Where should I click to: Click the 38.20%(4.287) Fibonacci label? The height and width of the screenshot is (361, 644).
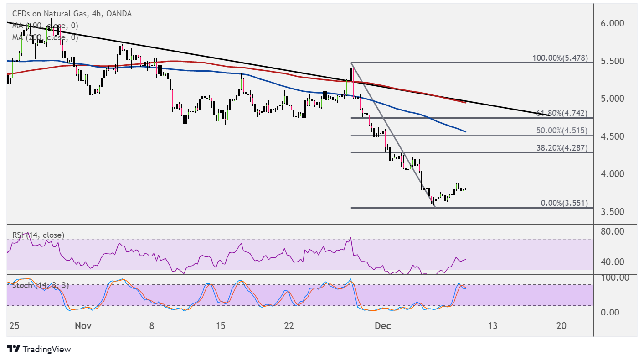tap(562, 147)
